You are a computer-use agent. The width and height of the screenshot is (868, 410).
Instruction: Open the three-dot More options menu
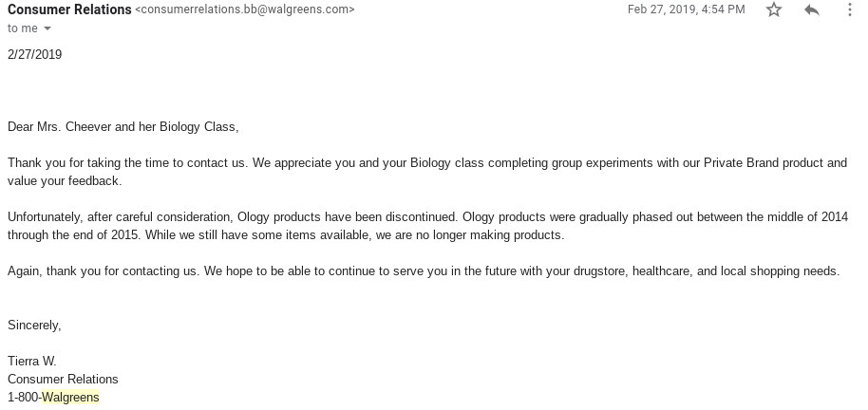tap(850, 9)
